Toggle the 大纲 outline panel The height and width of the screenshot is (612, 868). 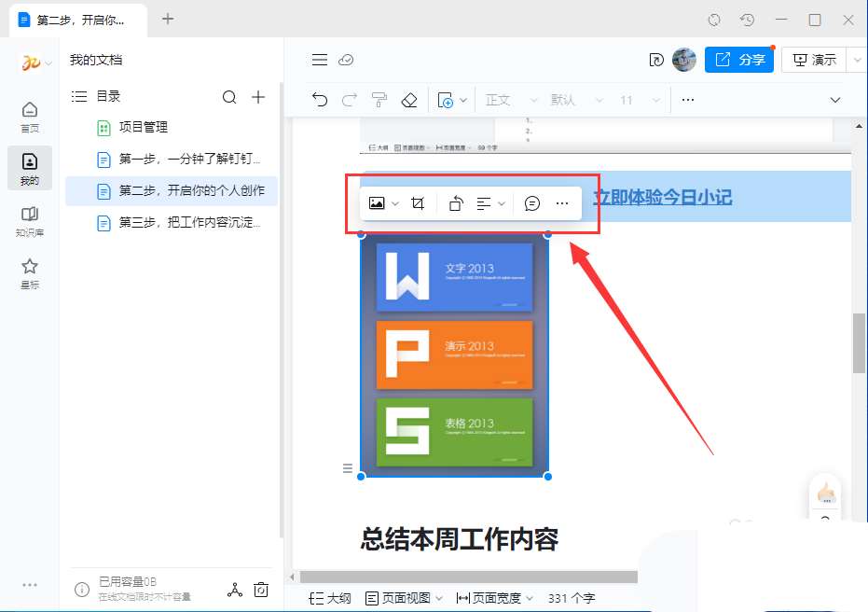(x=330, y=598)
